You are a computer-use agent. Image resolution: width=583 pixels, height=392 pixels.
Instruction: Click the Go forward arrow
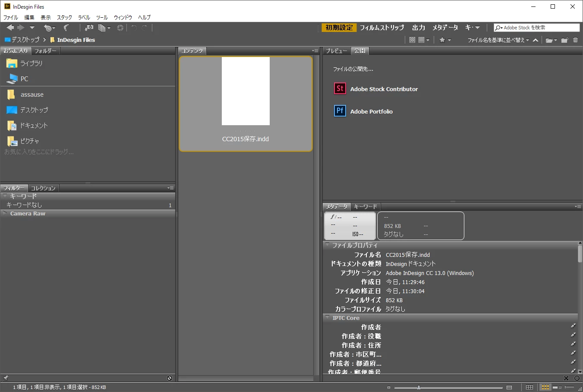tap(21, 28)
